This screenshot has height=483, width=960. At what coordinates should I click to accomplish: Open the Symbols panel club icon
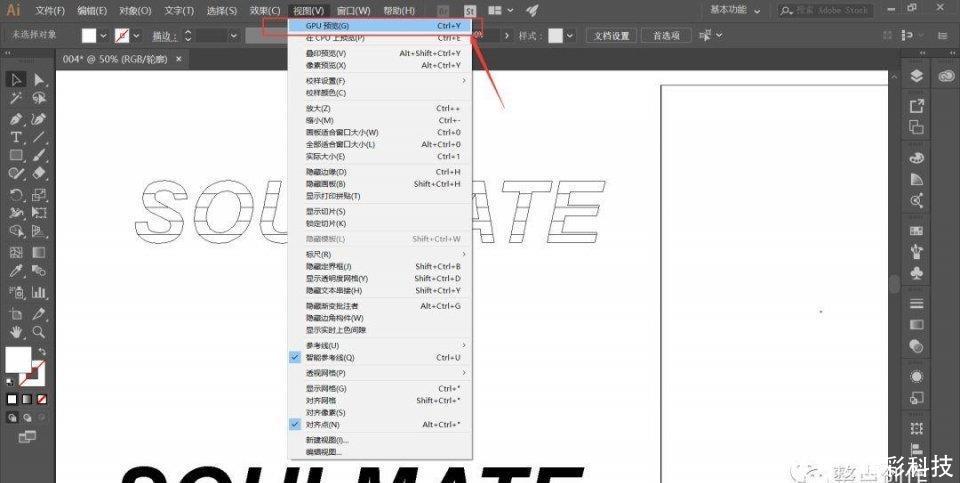pos(916,273)
